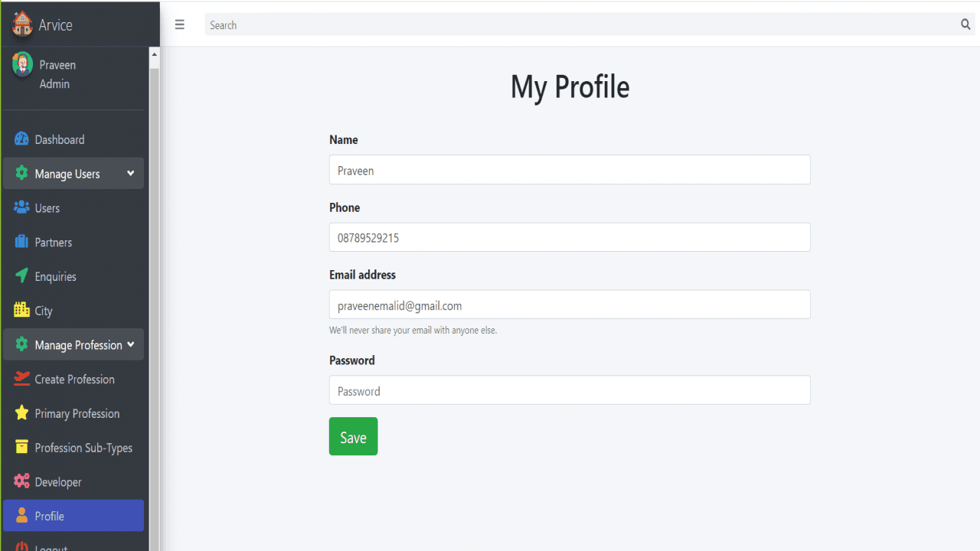This screenshot has height=551, width=980.
Task: Click the Praveen admin avatar
Action: [x=22, y=64]
